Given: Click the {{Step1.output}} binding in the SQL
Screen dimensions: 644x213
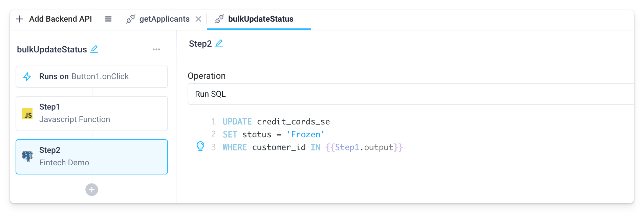Looking at the screenshot, I should (364, 147).
